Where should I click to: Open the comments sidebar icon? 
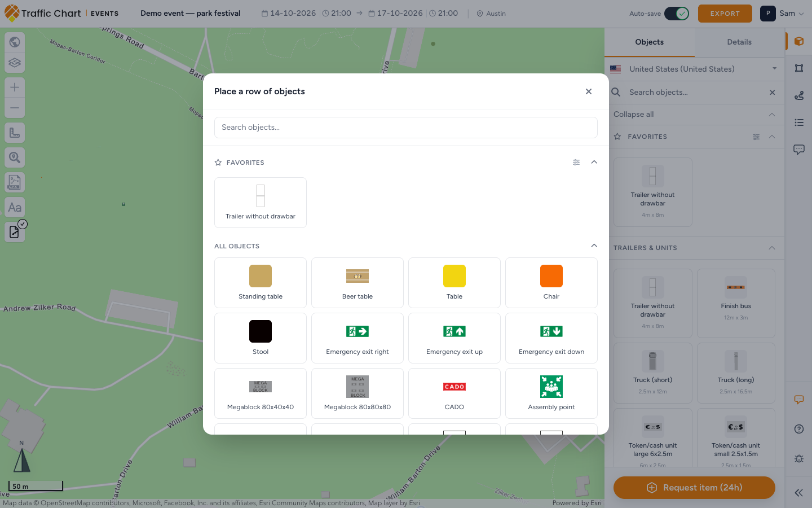(x=799, y=150)
